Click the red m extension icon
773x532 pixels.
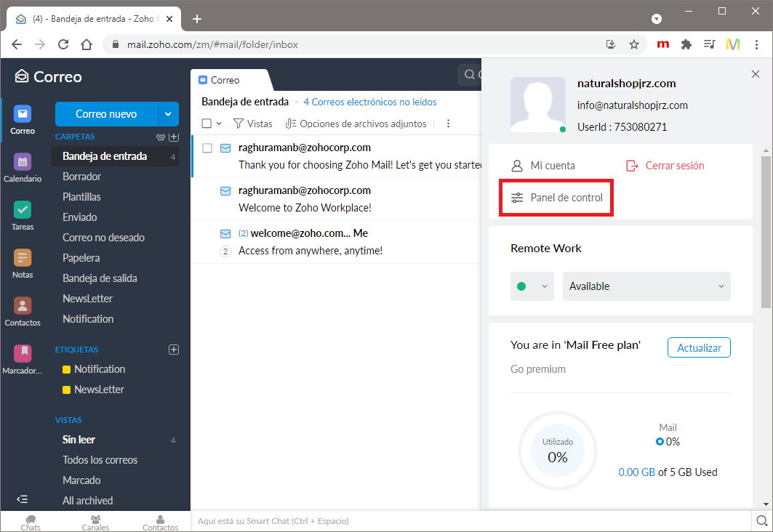tap(663, 44)
